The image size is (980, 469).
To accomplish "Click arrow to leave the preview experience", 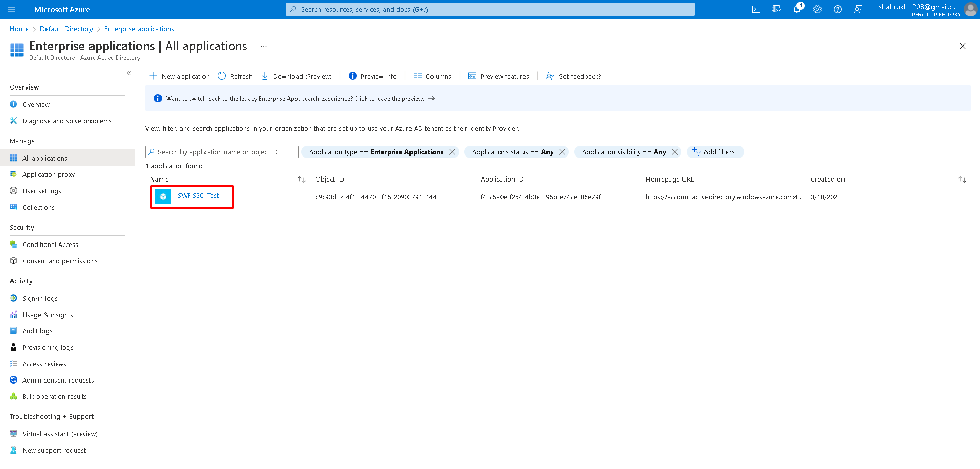I will [x=431, y=98].
